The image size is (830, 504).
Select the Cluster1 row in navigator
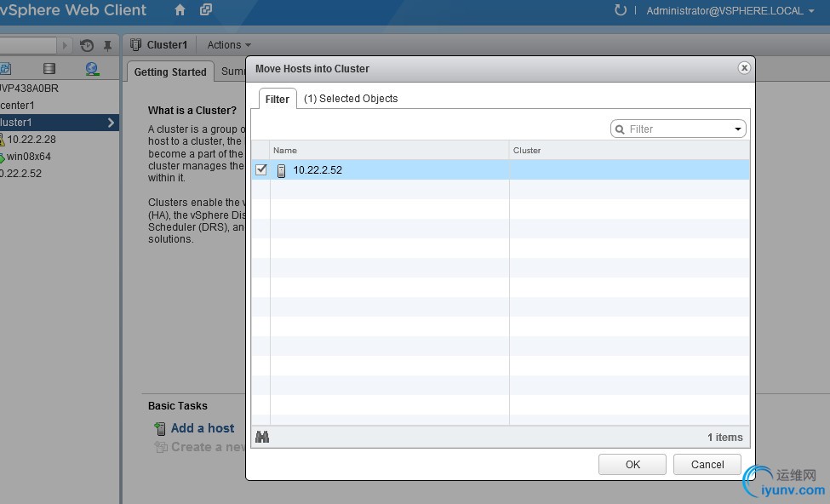[60, 123]
